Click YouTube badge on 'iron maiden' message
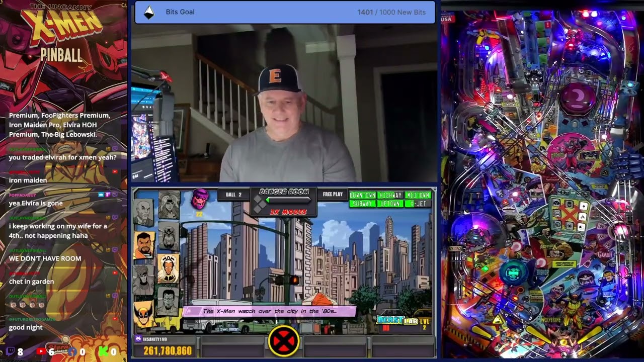The height and width of the screenshot is (362, 644). pos(115,172)
